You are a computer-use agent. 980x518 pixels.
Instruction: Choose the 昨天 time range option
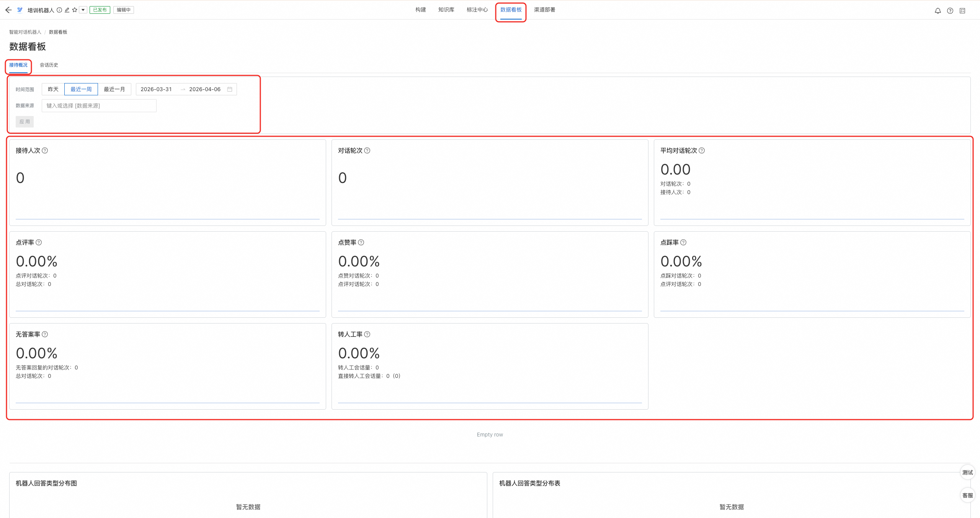tap(53, 89)
